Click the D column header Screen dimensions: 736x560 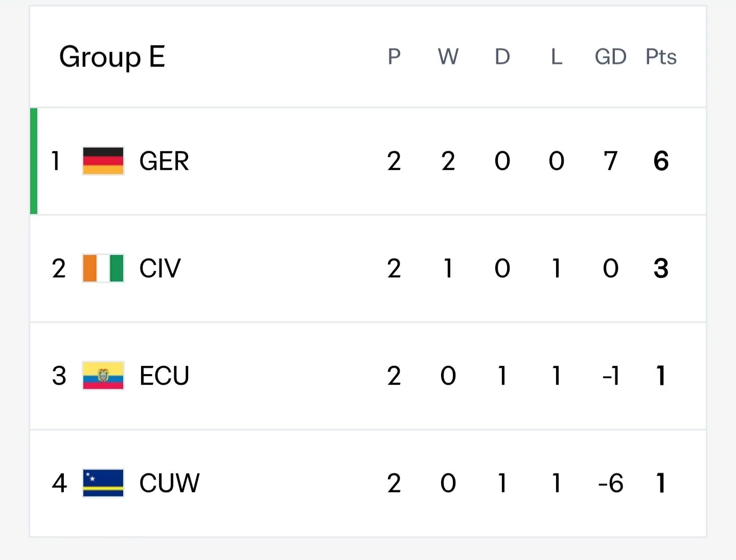coord(502,57)
